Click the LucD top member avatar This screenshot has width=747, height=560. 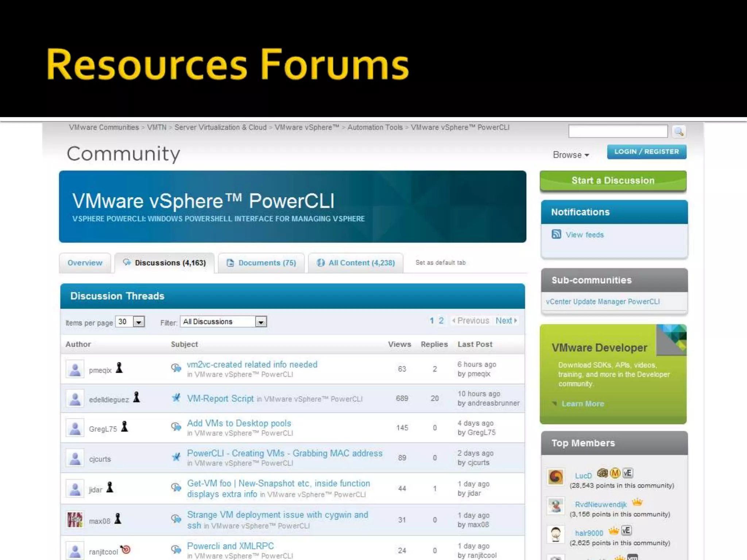point(556,477)
